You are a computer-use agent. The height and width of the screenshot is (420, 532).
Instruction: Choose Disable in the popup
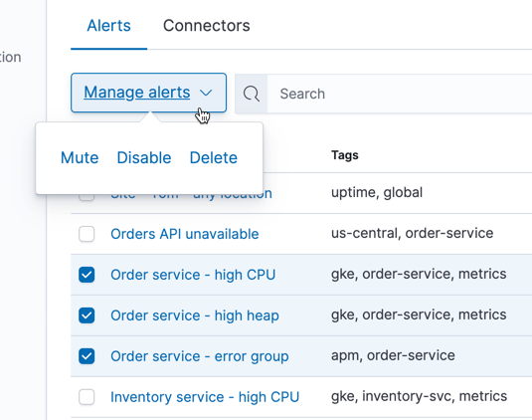144,158
